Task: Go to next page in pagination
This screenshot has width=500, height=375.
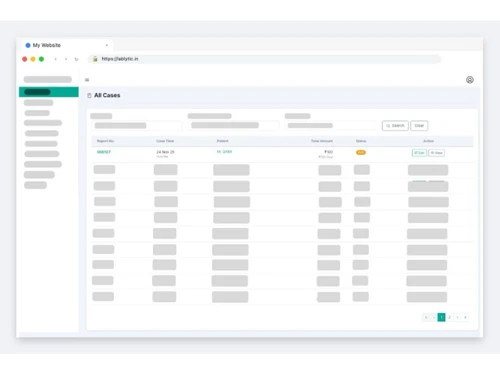Action: (x=457, y=317)
